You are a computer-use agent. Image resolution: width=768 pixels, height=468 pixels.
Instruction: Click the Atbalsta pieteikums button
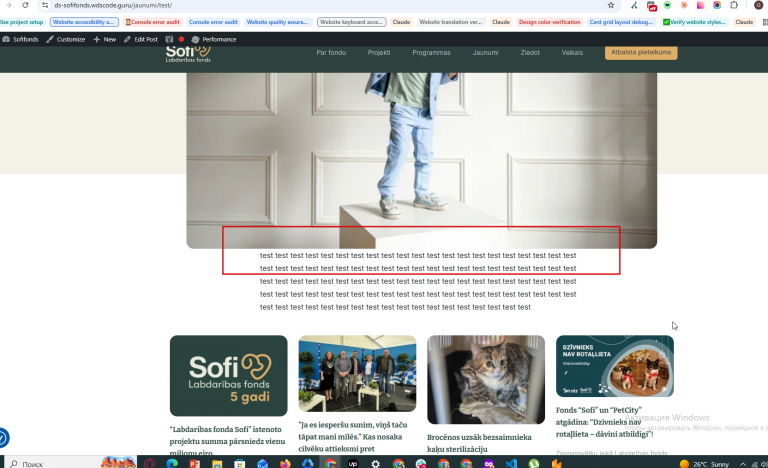(641, 52)
